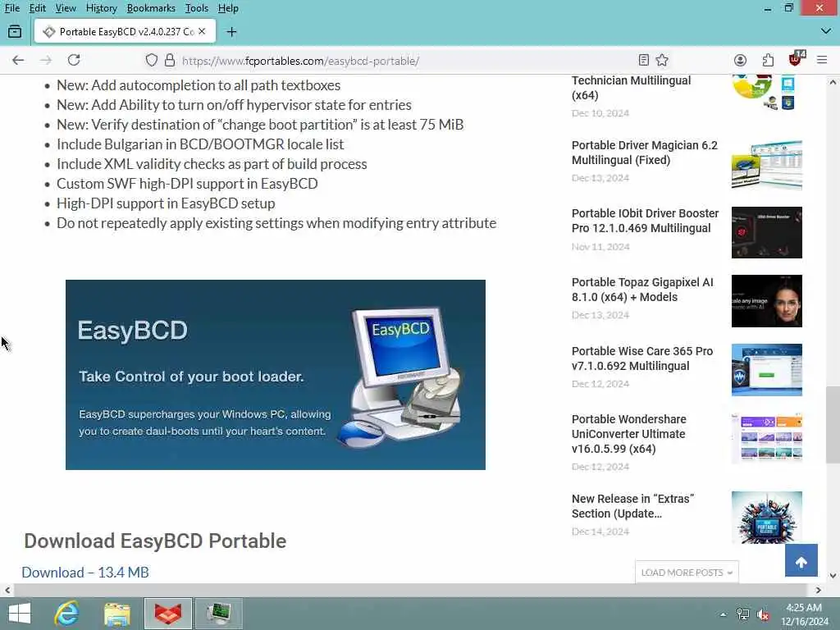Click the scrollbar up arrow
This screenshot has width=840, height=630.
pyautogui.click(x=833, y=83)
